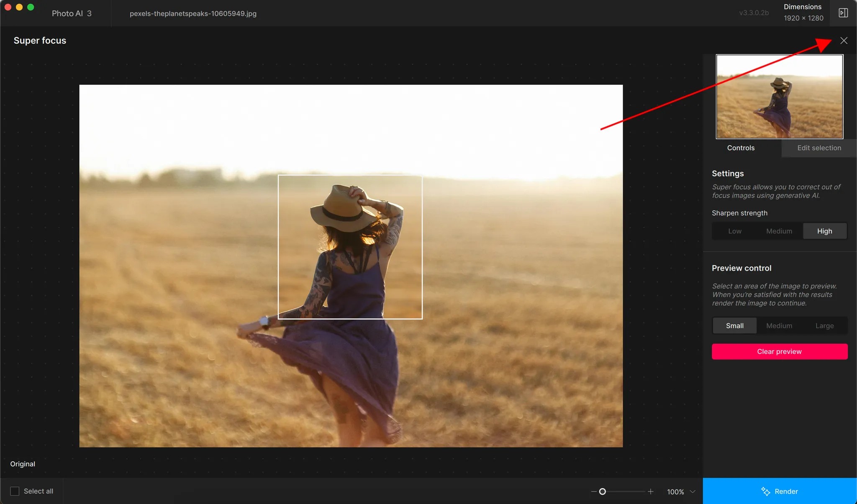The image size is (857, 504).
Task: Click the zoom in plus icon
Action: pos(651,491)
